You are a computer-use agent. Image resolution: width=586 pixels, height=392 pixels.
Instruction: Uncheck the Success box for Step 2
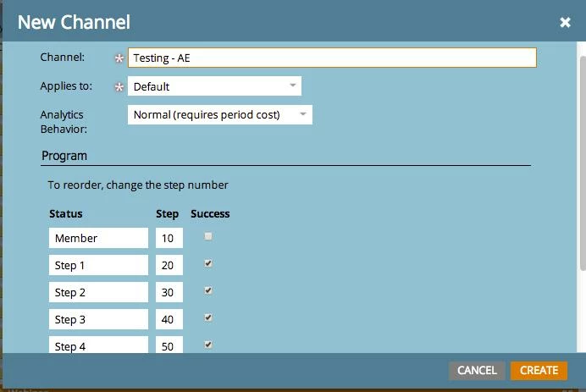tap(208, 290)
